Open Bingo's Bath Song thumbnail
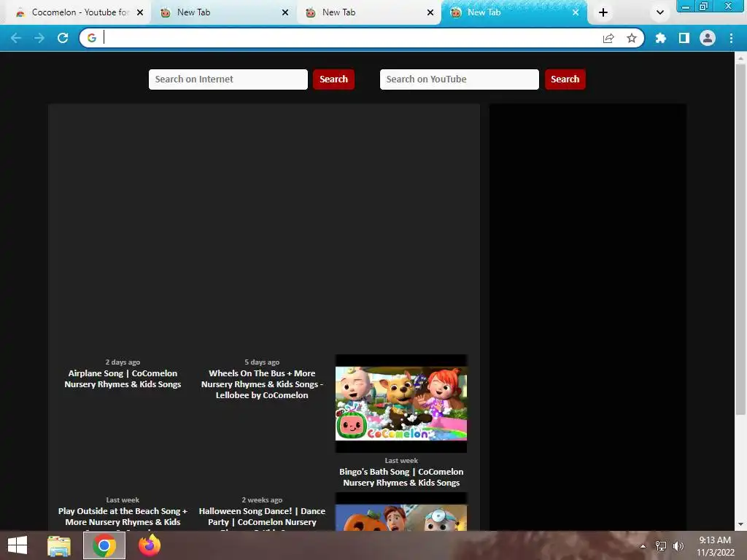The width and height of the screenshot is (747, 560). pyautogui.click(x=401, y=403)
